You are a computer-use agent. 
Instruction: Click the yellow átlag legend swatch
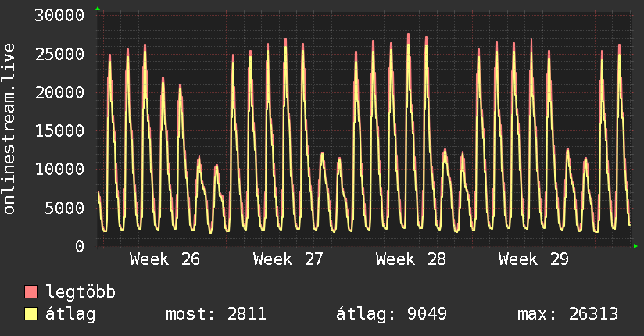point(30,314)
